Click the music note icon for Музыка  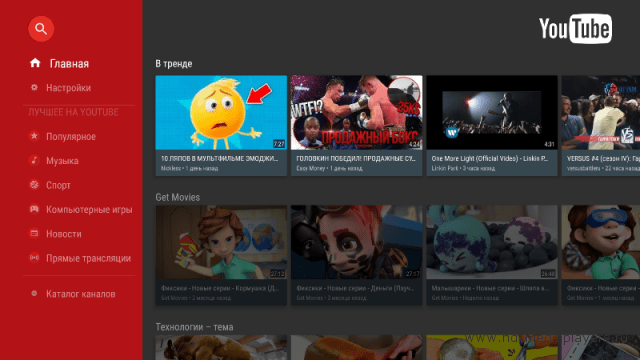tap(34, 160)
